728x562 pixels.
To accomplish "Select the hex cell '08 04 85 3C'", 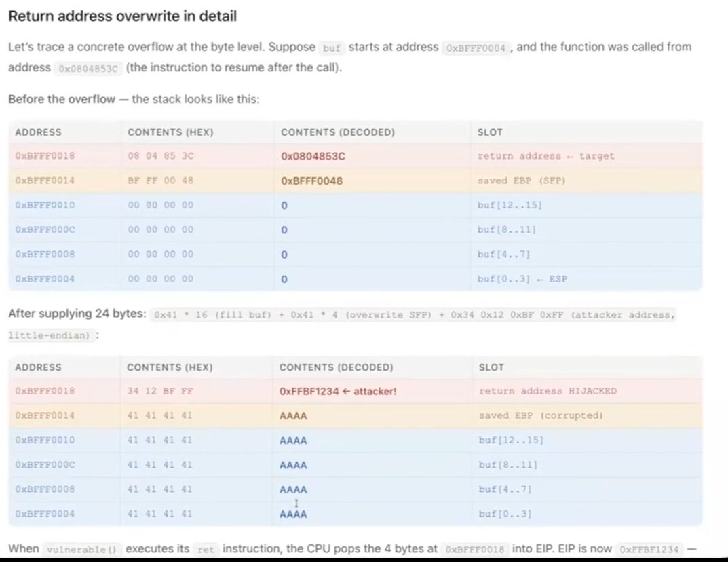I will [x=161, y=155].
